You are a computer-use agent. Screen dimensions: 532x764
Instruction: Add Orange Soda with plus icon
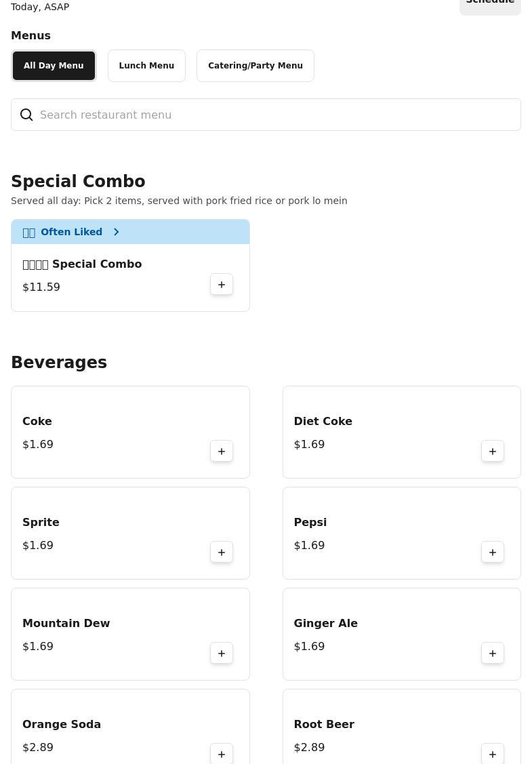click(222, 754)
